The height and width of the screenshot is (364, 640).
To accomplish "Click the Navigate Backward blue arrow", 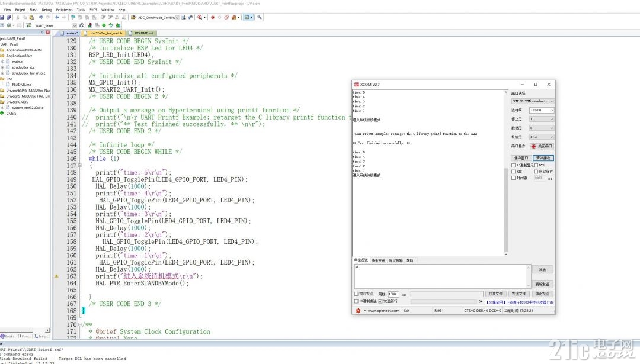I will click(57, 17).
